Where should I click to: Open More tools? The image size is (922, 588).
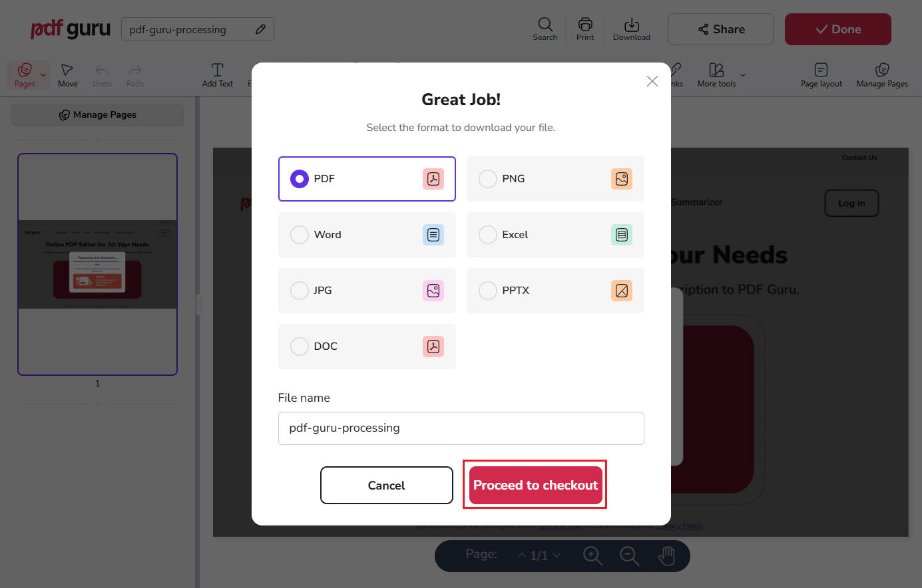pyautogui.click(x=717, y=74)
